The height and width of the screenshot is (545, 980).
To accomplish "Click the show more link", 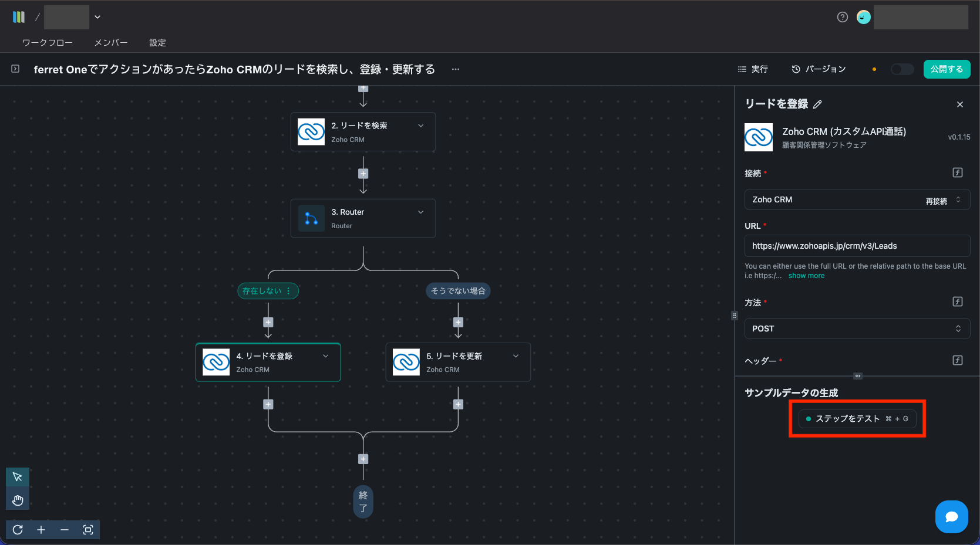I will [806, 276].
